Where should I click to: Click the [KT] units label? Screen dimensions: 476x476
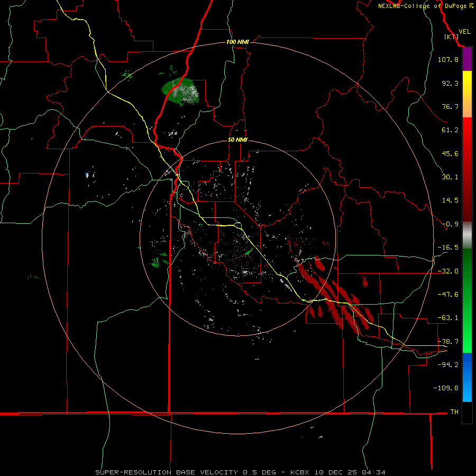451,37
